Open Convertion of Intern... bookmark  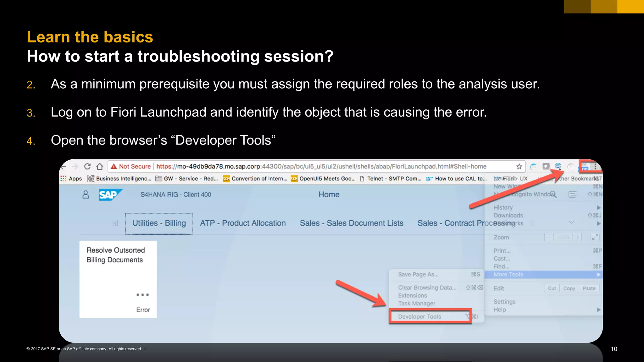tap(255, 178)
